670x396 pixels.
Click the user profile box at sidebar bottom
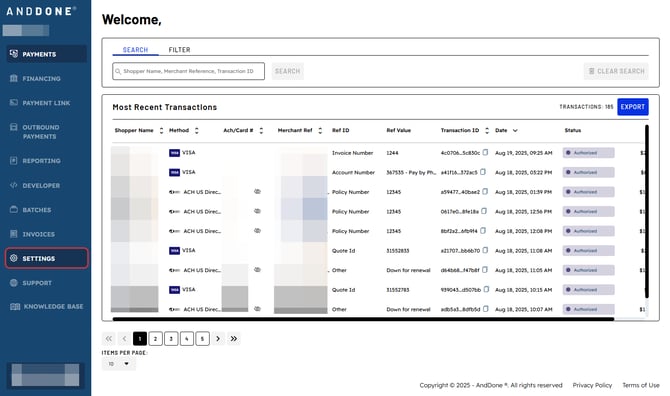coord(45,375)
